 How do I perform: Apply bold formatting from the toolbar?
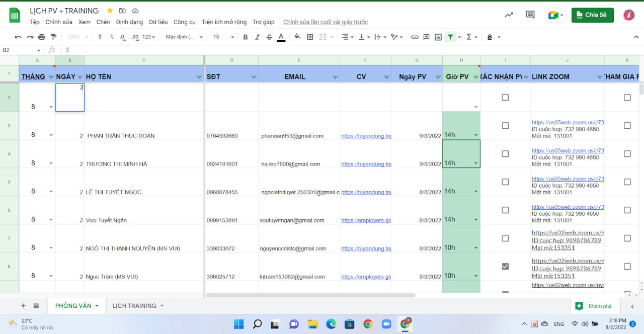click(x=246, y=37)
